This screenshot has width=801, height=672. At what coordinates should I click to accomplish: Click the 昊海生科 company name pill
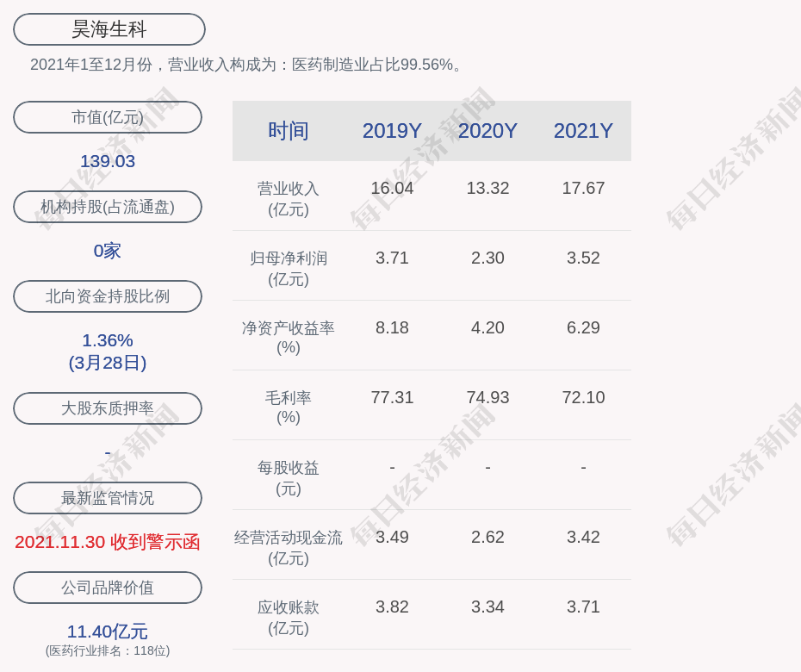point(109,29)
